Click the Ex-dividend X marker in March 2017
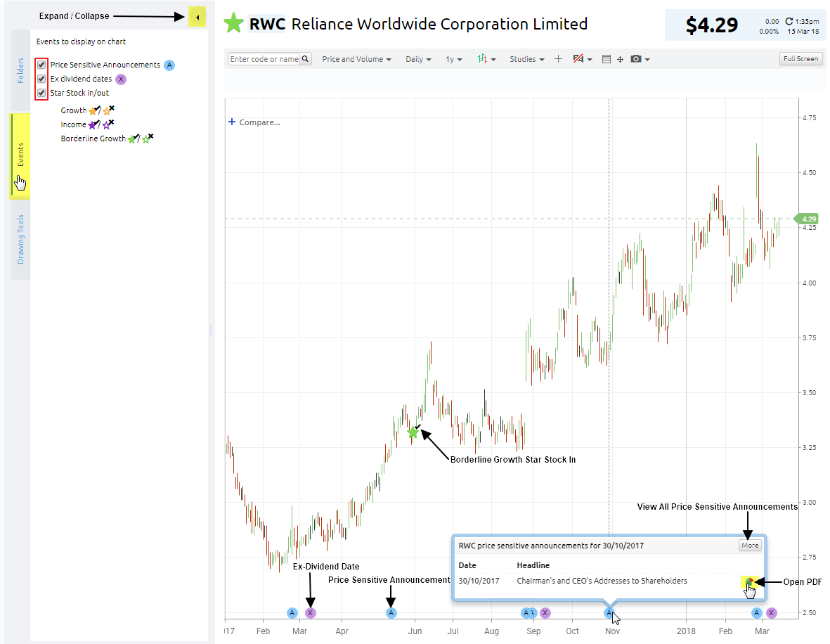The image size is (830, 644). tap(311, 613)
